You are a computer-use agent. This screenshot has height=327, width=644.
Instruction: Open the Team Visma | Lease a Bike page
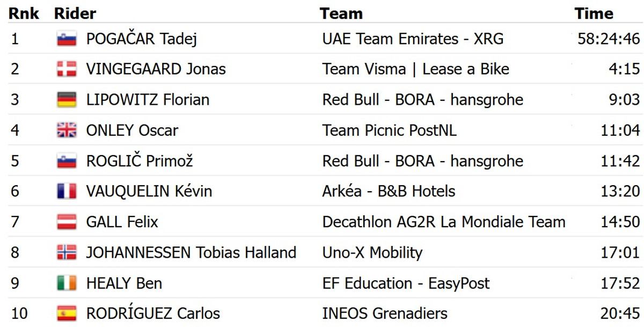point(415,69)
